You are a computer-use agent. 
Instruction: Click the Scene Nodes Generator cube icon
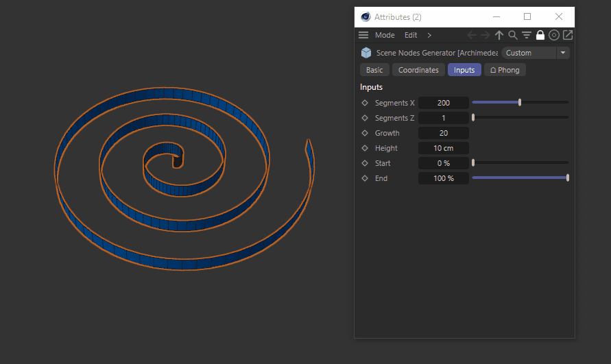(366, 53)
